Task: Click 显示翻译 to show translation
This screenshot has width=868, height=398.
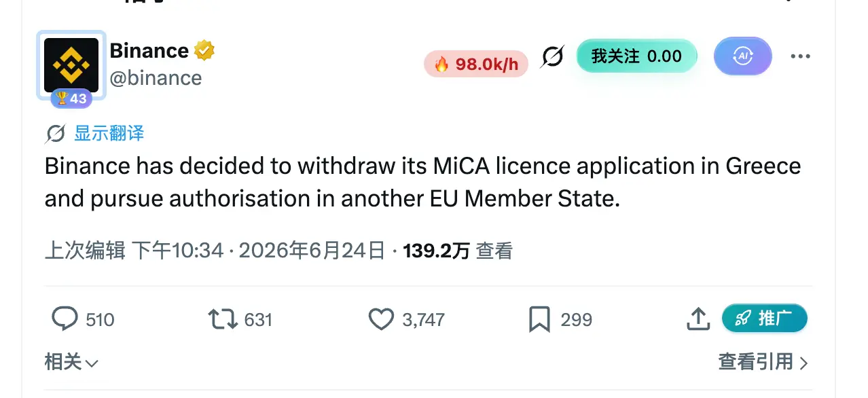Action: [x=109, y=133]
